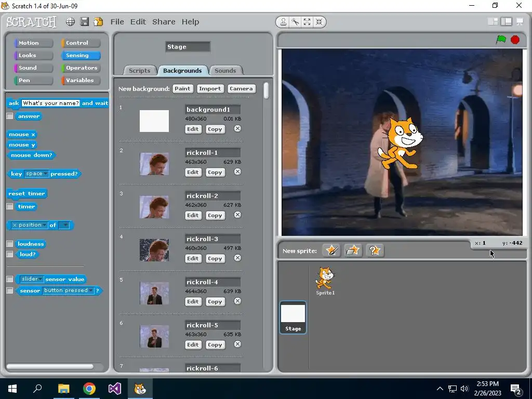Image resolution: width=532 pixels, height=399 pixels.
Task: Select the Backgrounds tab
Action: click(x=182, y=71)
